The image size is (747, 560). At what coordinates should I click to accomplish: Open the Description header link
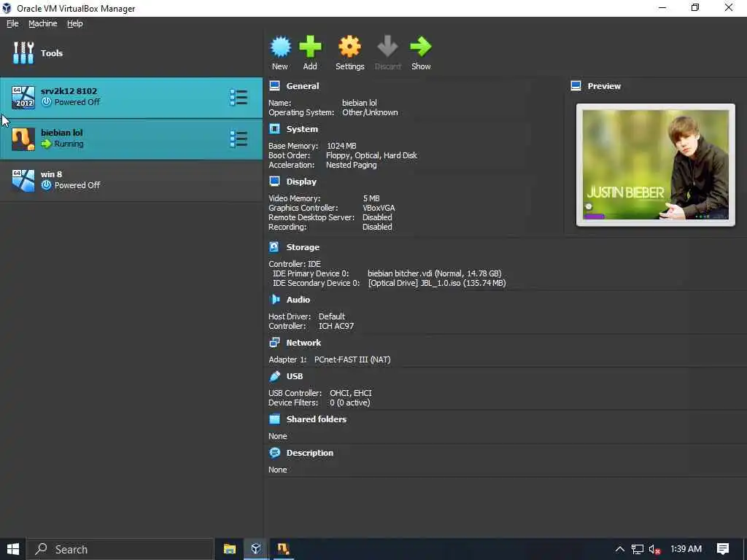(309, 453)
